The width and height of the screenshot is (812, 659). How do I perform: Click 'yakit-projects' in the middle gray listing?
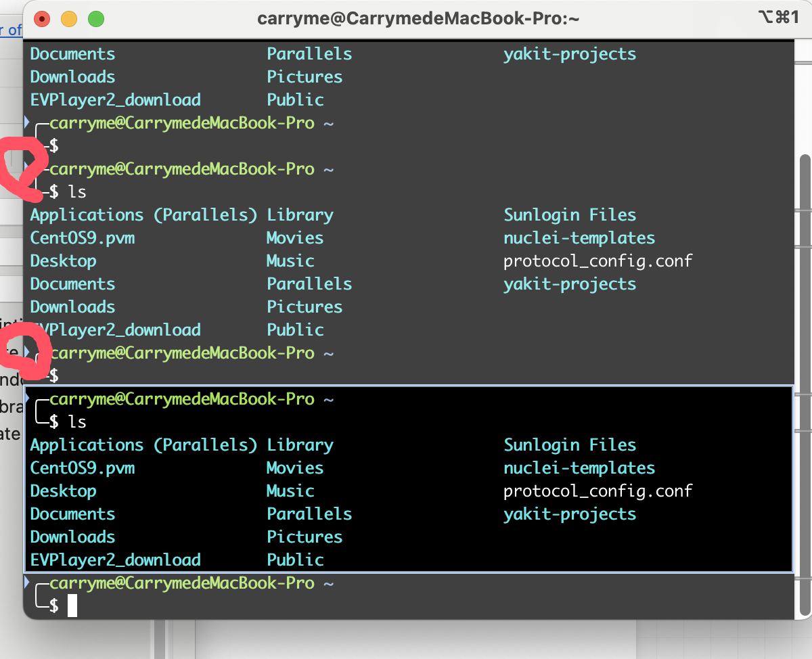[570, 284]
